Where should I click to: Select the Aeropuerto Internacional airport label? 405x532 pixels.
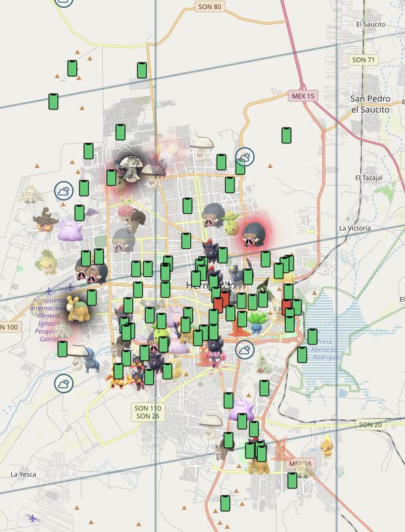[x=48, y=320]
